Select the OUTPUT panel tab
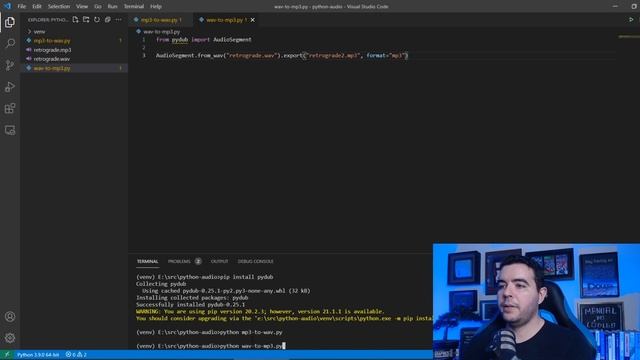Screen dimensions: 640x360 tap(219, 261)
